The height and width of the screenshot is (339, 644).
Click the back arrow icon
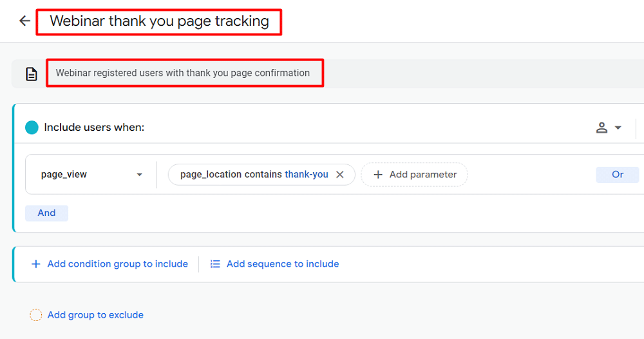click(24, 21)
